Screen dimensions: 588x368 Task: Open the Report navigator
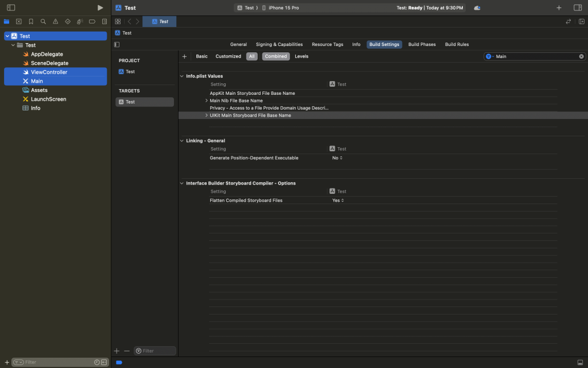pos(105,21)
